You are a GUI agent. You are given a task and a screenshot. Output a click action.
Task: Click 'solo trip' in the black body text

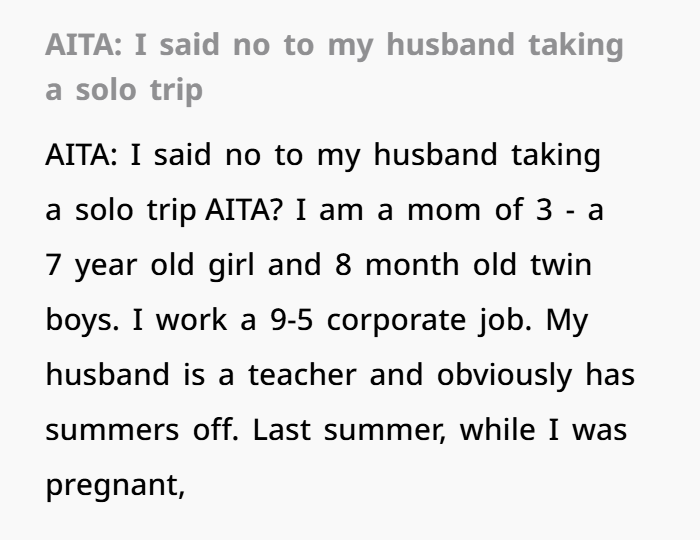[135, 211]
